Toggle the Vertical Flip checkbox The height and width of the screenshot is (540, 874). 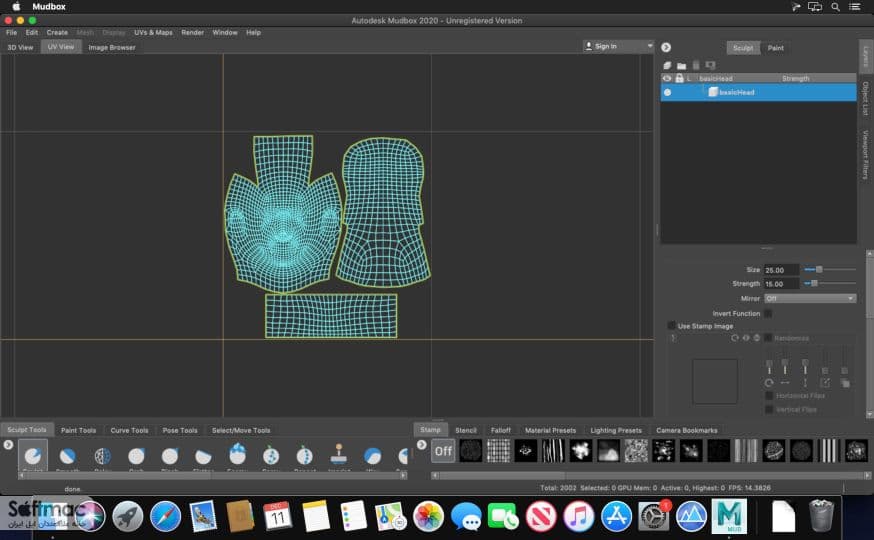coord(769,409)
